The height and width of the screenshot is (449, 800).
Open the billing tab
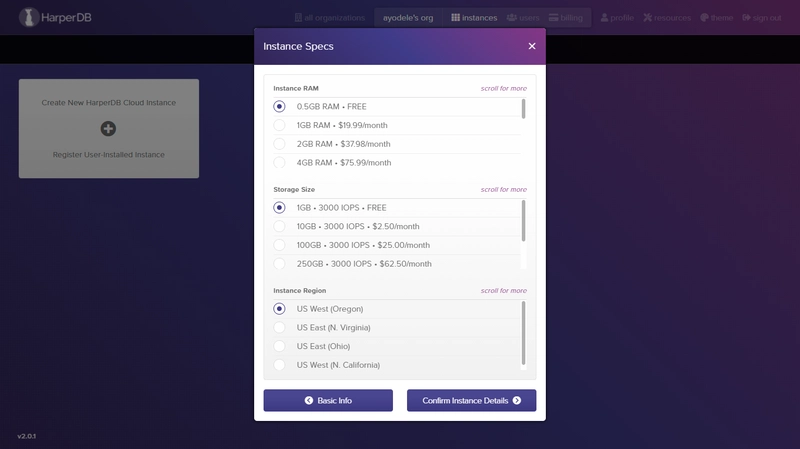tap(566, 18)
